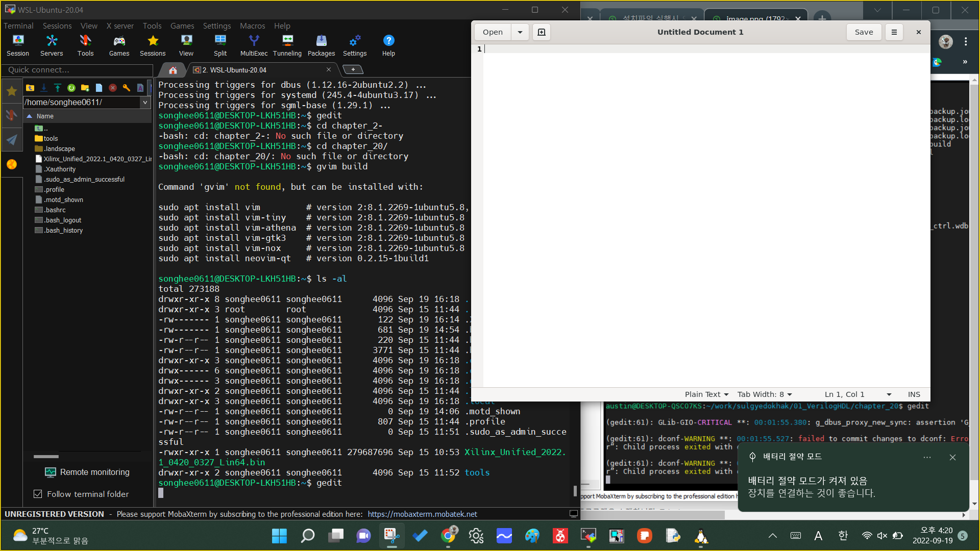980x551 pixels.
Task: Toggle sort order on Name column header
Action: pos(88,116)
